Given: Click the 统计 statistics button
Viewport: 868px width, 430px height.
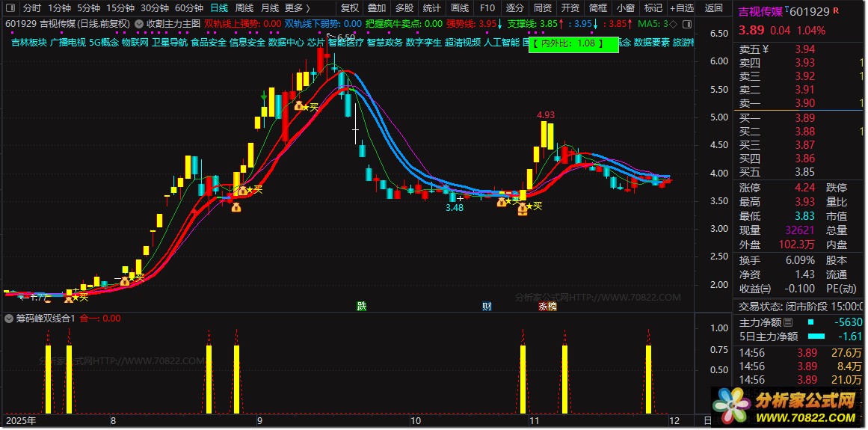Looking at the screenshot, I should [432, 8].
